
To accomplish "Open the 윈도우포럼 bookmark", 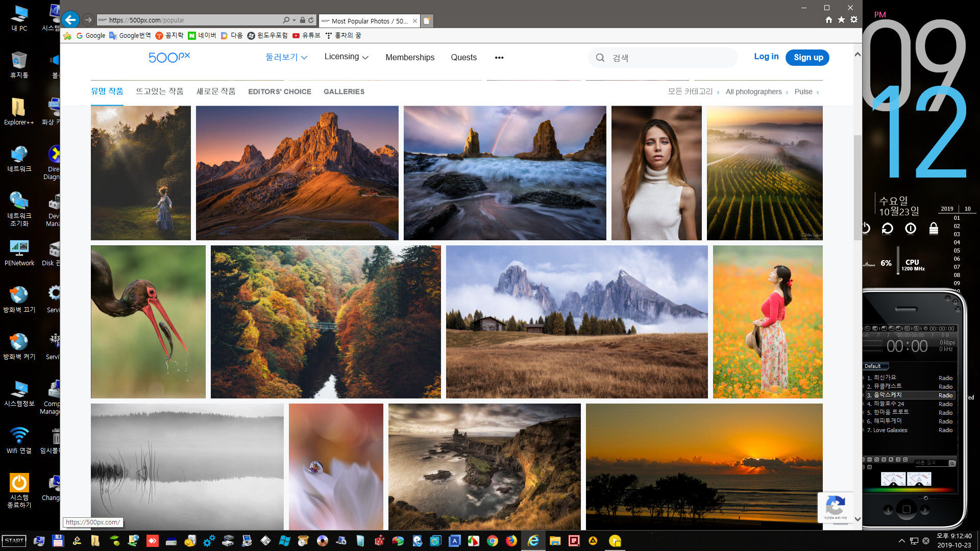I will pyautogui.click(x=267, y=36).
